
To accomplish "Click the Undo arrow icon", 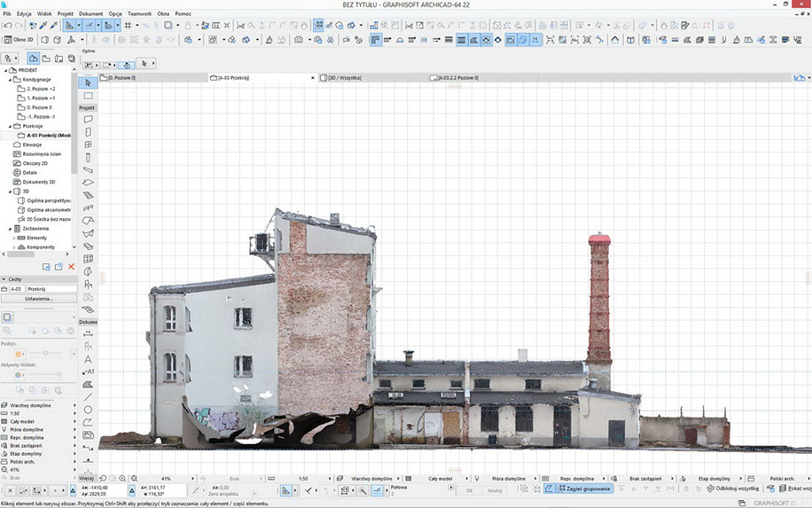I will coord(7,26).
